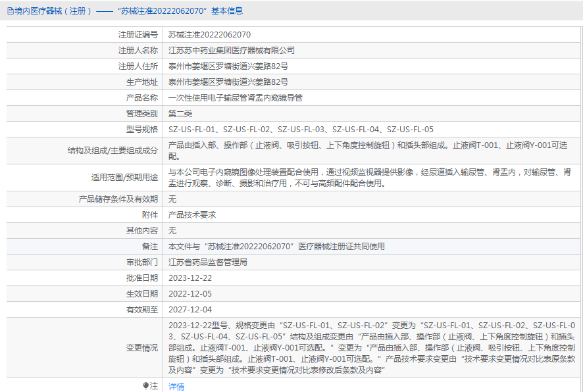This screenshot has height=392, width=583.
Task: Click SZ-US-FL-01 in the 型号规格 row
Action: pos(191,130)
